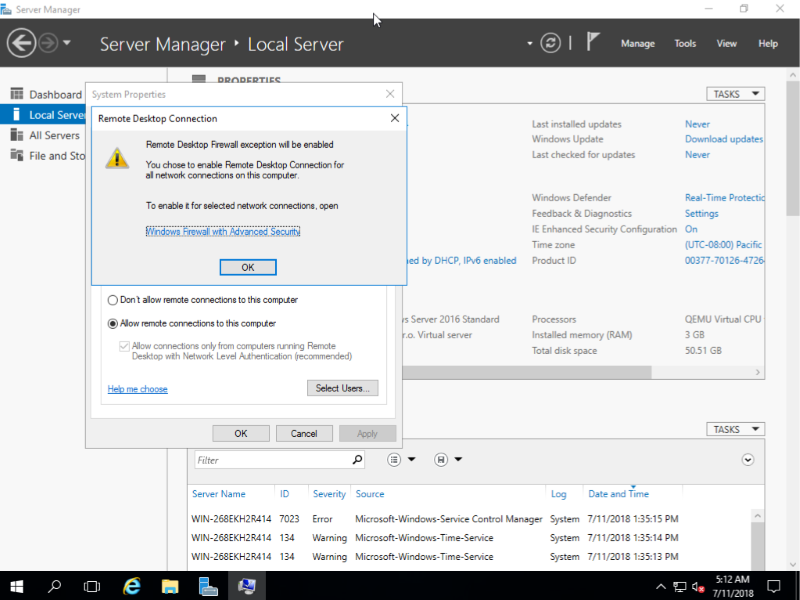
Task: Open the Help me choose link
Action: [137, 389]
